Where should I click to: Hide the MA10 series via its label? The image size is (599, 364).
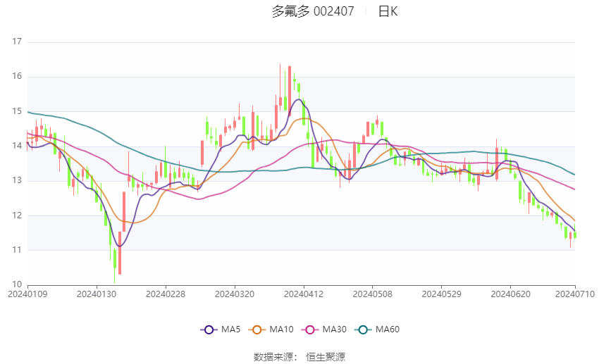[x=282, y=329]
